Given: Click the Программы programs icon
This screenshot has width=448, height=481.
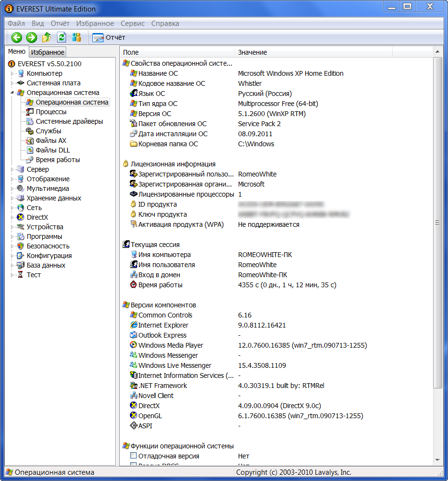Looking at the screenshot, I should 21,236.
